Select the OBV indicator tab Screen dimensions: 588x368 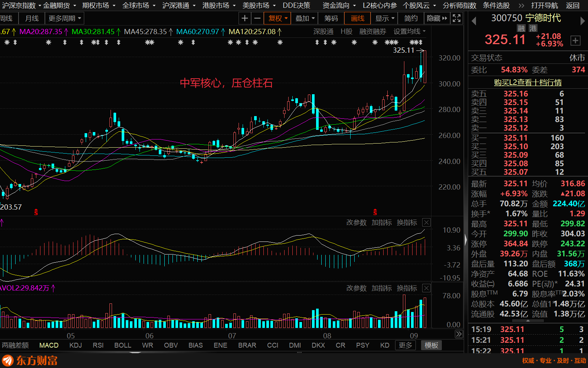pos(171,345)
